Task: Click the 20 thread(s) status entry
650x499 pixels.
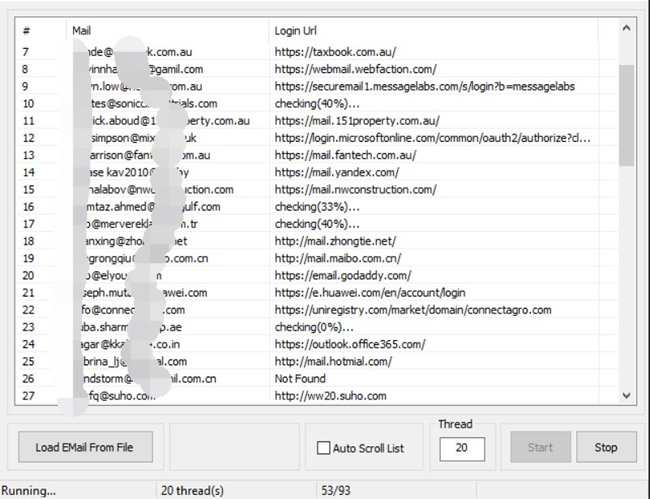Action: coord(192,491)
